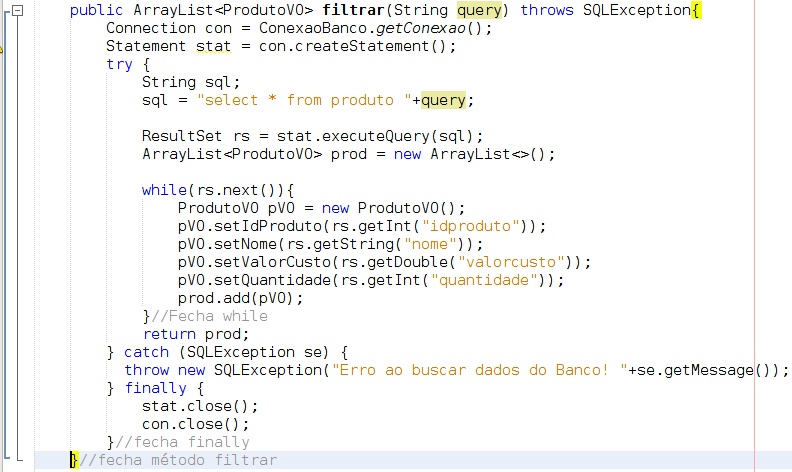Click the warning marker in left gutter

tap(3, 47)
